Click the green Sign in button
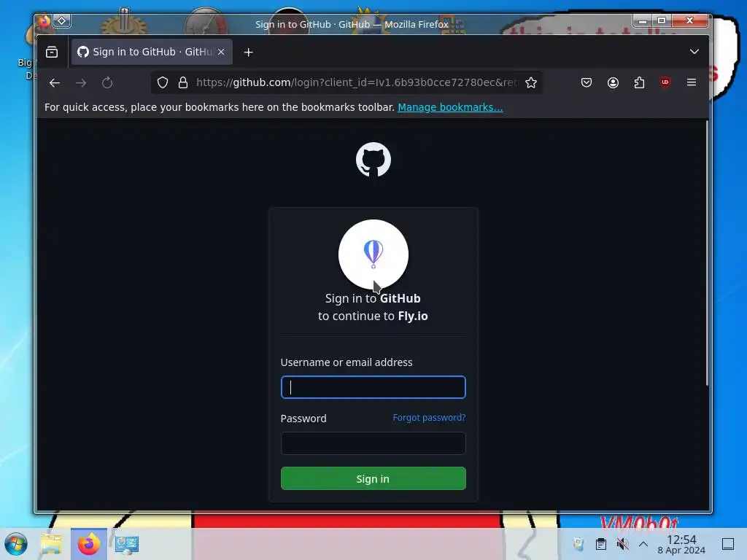The width and height of the screenshot is (747, 560). click(x=373, y=478)
